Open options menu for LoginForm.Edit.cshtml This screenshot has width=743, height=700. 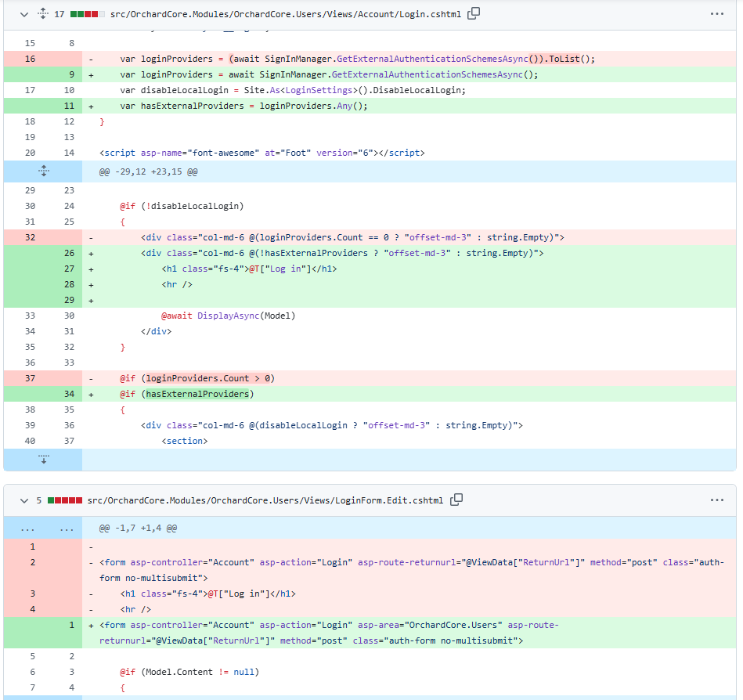click(716, 500)
